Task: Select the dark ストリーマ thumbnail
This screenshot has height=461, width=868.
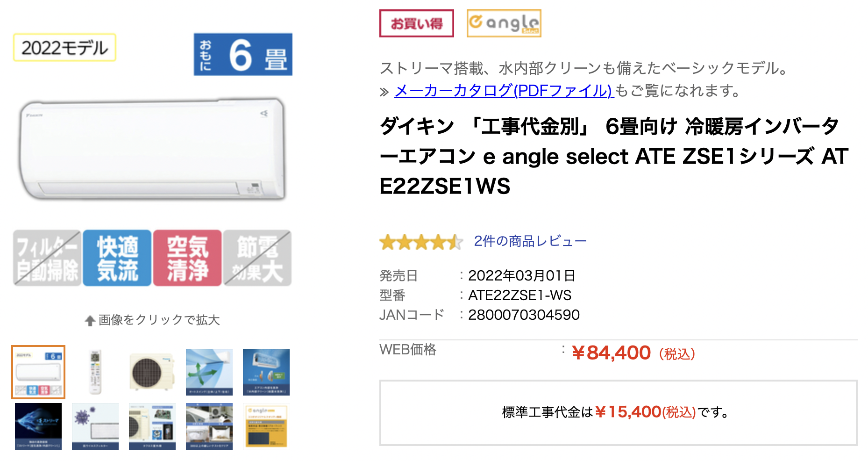Action: (x=38, y=426)
